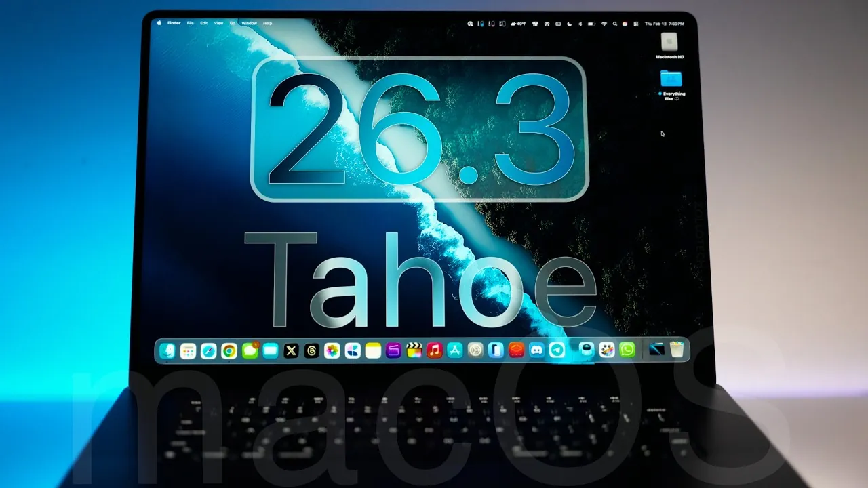Launch the App Store
This screenshot has width=868, height=488.
pyautogui.click(x=454, y=351)
